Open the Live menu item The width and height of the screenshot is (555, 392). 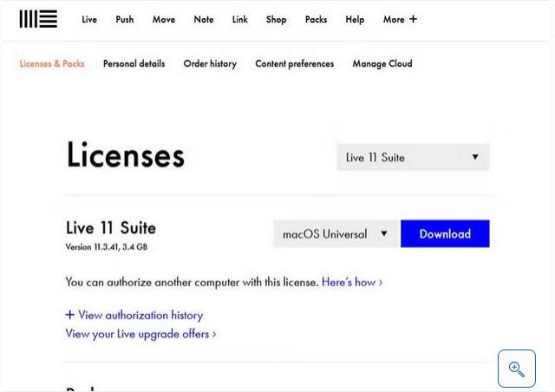pyautogui.click(x=89, y=19)
